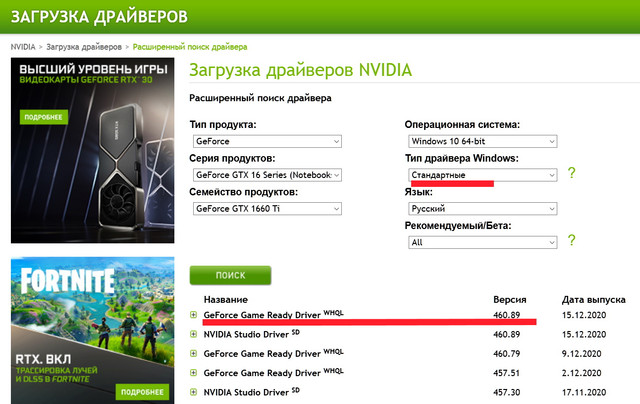Click the ЗАГРУЗКА ДРАЙВЕРОВ header title
Screen dimensions: 640x404
click(x=99, y=17)
